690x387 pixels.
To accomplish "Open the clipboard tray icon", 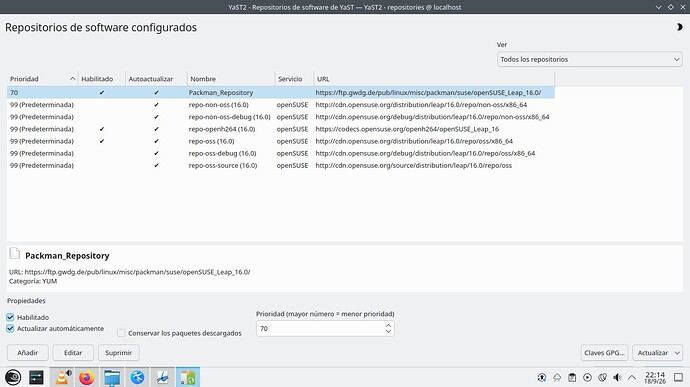I will [572, 377].
